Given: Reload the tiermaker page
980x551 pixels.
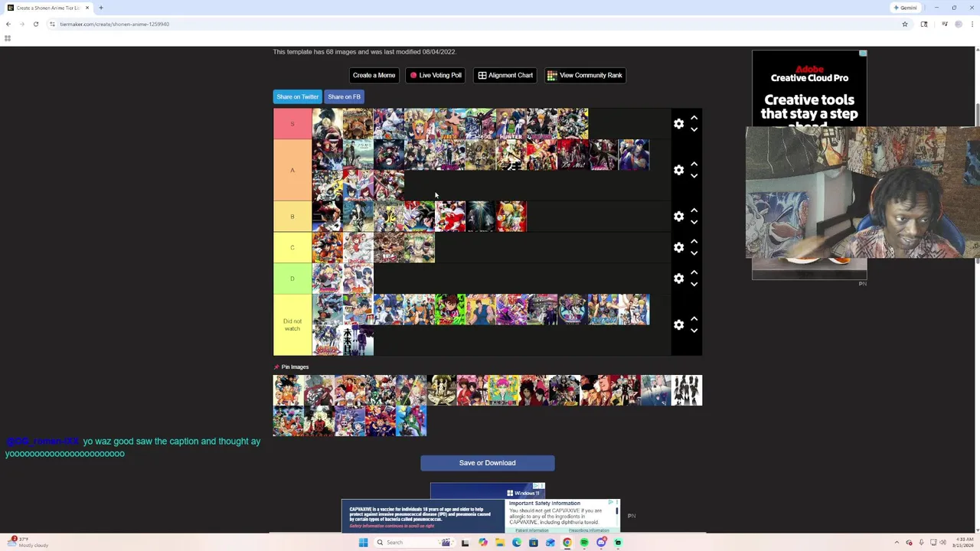Looking at the screenshot, I should pyautogui.click(x=35, y=24).
